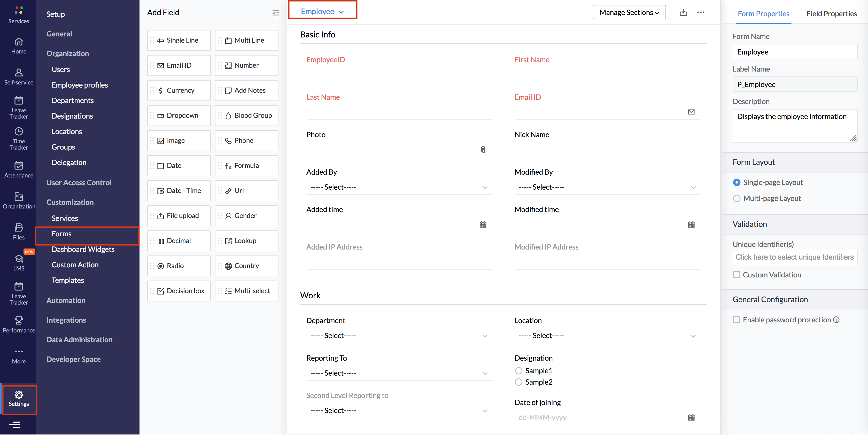868x435 pixels.
Task: Enable password protection checkbox
Action: [x=737, y=320]
